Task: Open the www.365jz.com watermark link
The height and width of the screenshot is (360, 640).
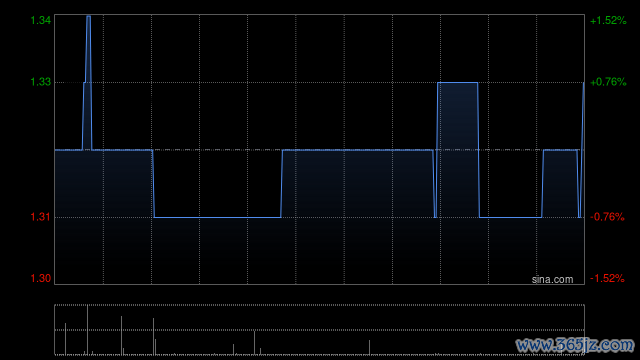Action: (575, 345)
